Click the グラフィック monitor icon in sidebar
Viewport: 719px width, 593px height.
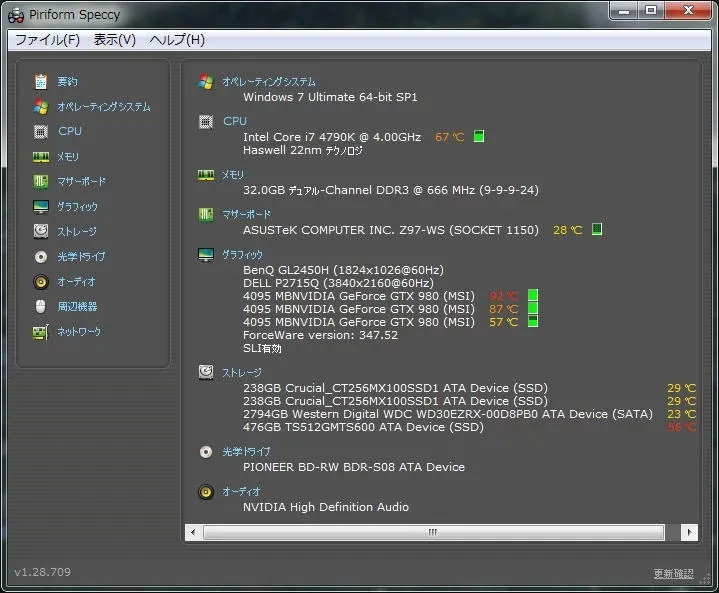tap(41, 206)
